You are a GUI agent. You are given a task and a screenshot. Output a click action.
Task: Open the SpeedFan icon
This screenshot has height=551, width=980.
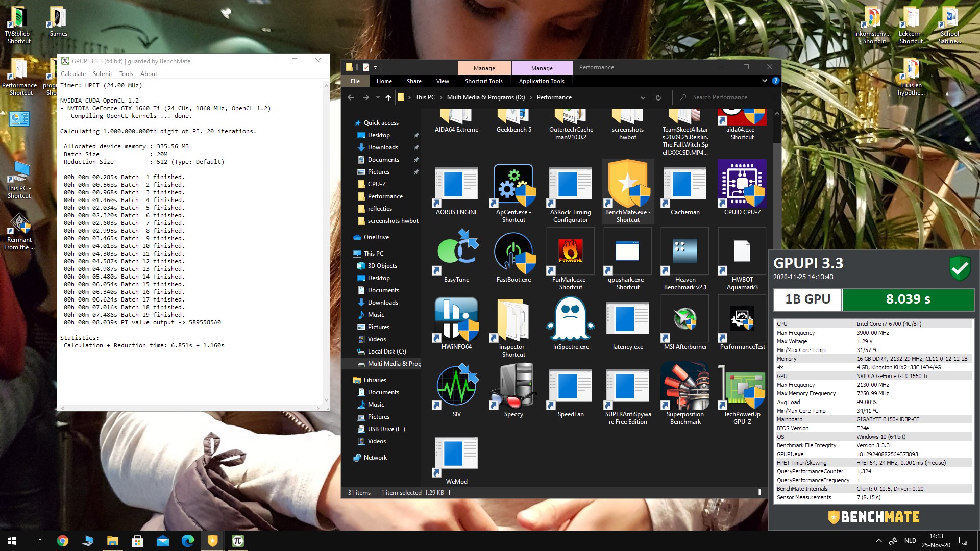(571, 387)
